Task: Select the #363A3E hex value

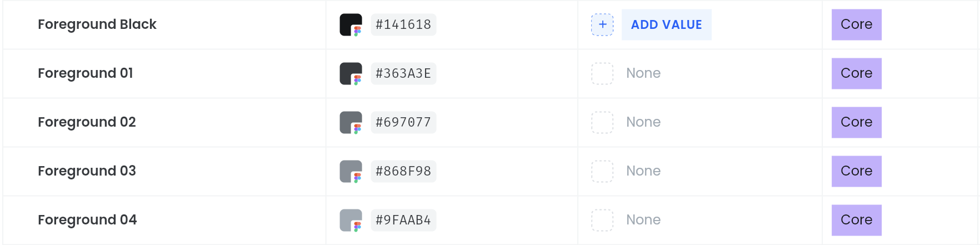Action: (x=403, y=73)
